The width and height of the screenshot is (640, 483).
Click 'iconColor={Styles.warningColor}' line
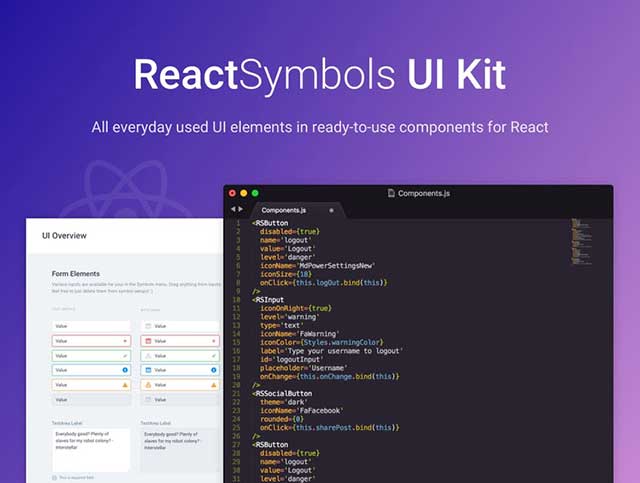[322, 342]
